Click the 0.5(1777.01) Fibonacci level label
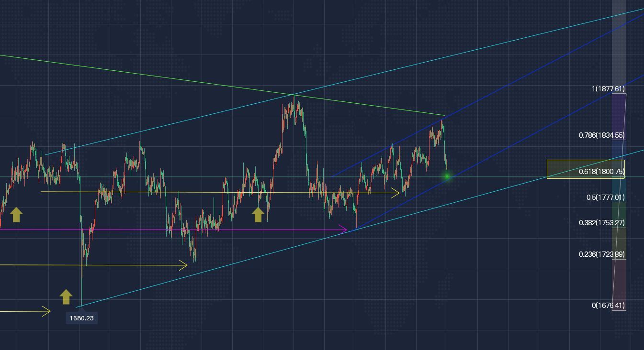Image resolution: width=644 pixels, height=350 pixels. pos(606,197)
